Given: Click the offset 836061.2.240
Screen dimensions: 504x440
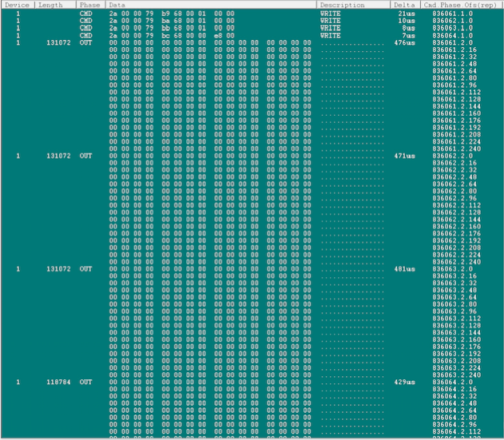Looking at the screenshot, I should click(456, 149).
